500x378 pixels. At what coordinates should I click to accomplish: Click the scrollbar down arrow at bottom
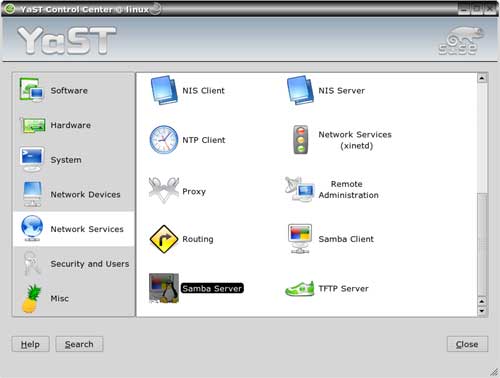(x=482, y=311)
